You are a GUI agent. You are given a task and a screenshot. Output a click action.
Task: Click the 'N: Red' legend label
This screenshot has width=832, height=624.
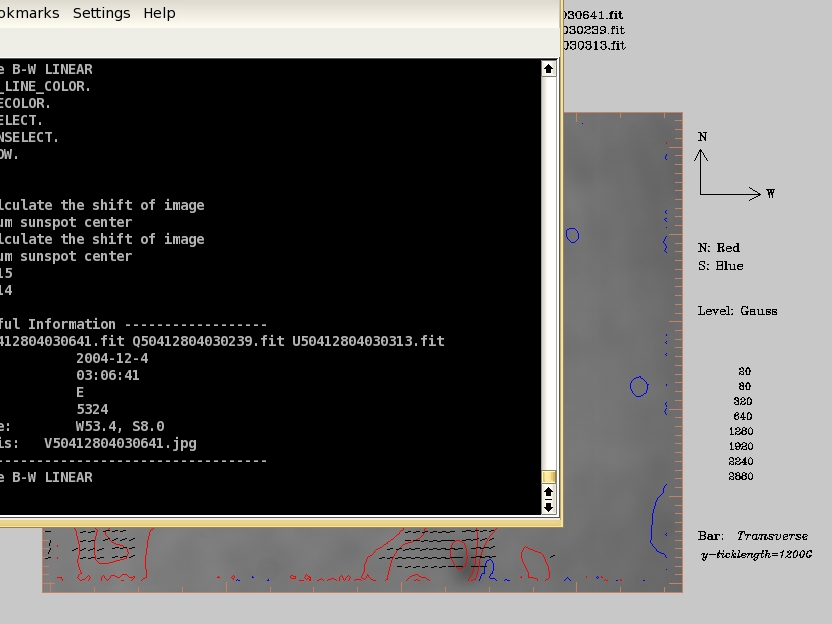(719, 247)
